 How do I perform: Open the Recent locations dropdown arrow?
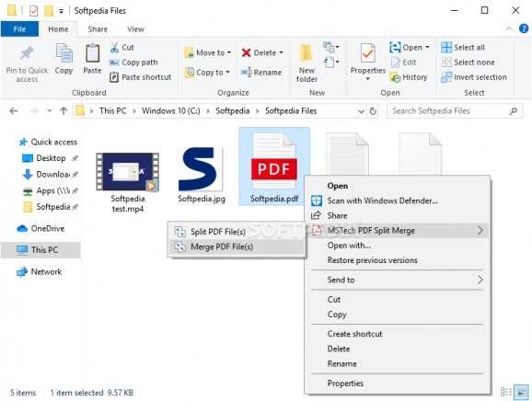(x=49, y=111)
